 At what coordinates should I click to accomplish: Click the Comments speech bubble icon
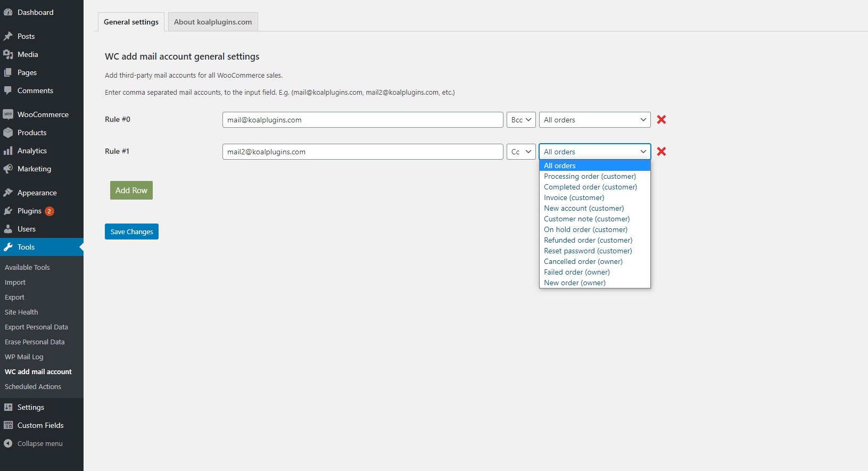pyautogui.click(x=8, y=90)
